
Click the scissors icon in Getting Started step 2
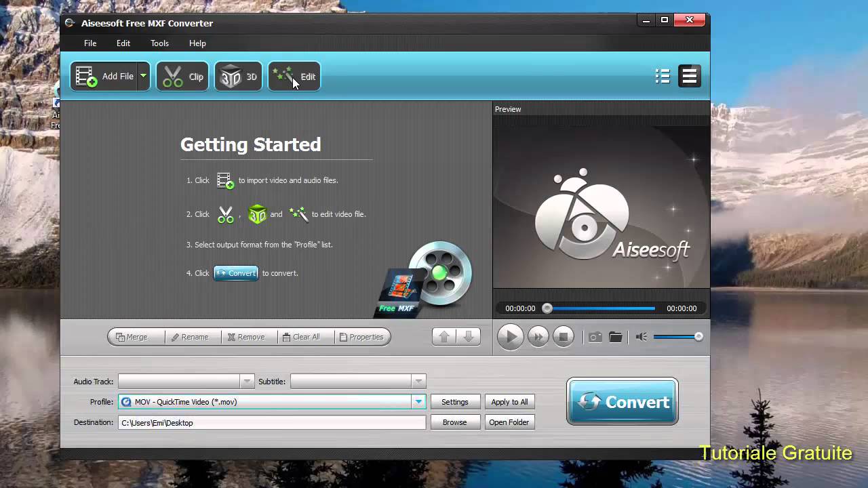coord(225,214)
